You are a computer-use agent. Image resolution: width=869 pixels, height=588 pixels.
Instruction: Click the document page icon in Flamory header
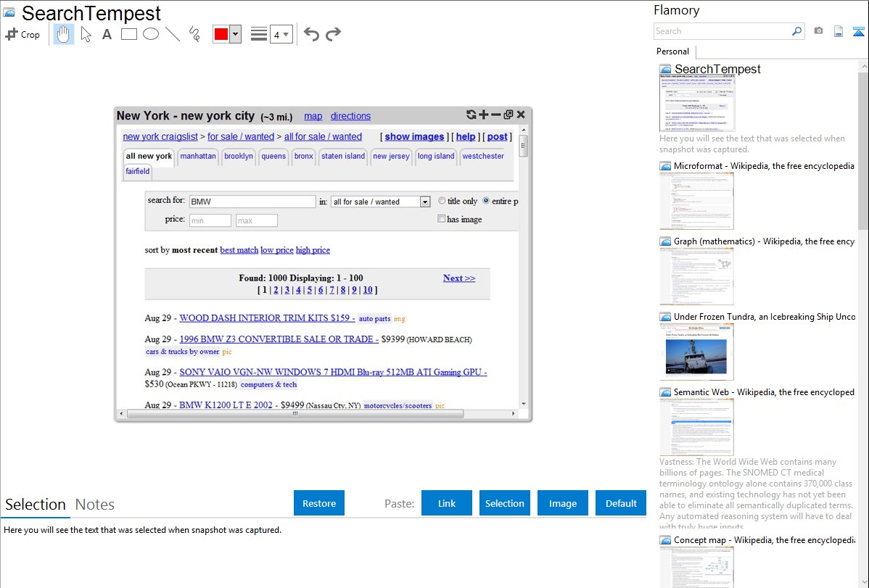(x=839, y=31)
